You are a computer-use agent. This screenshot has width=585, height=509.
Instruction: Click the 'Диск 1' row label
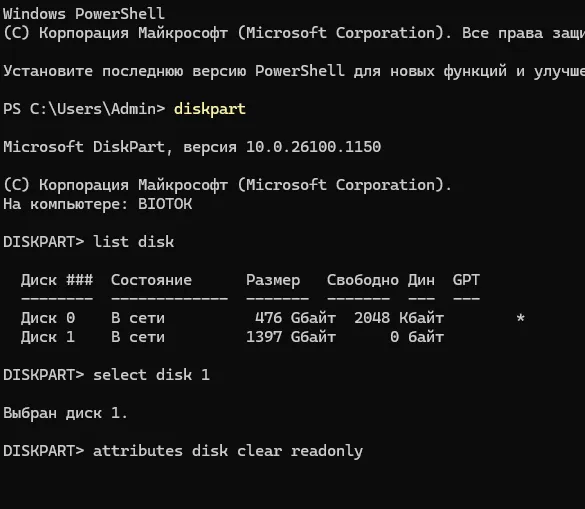coord(48,337)
